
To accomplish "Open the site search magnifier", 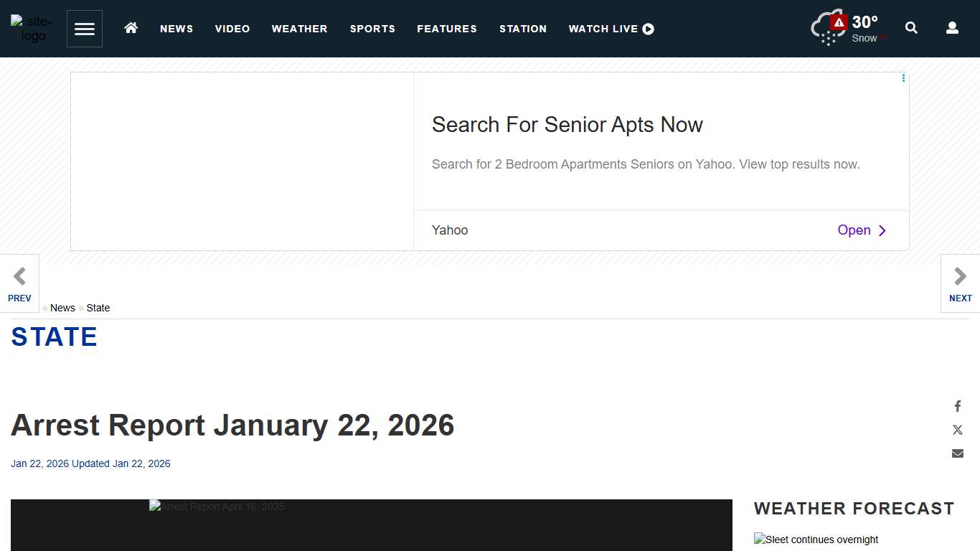I will [x=911, y=28].
